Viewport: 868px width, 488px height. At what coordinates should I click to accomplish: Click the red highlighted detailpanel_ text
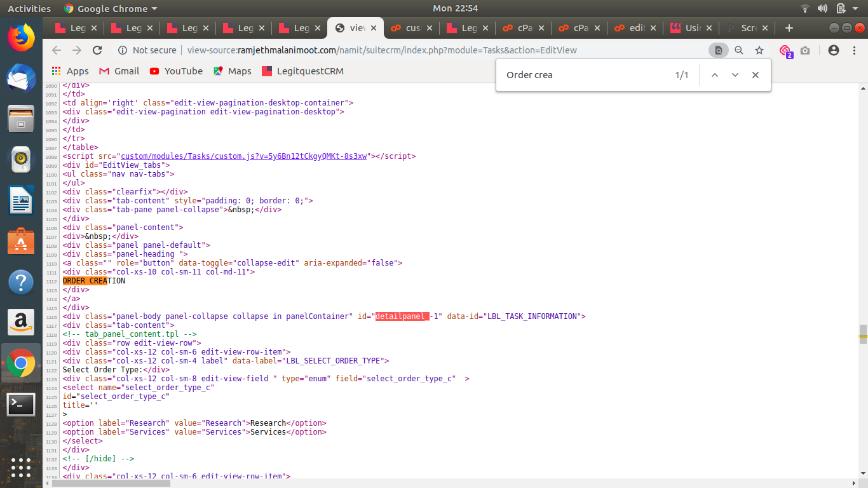[x=402, y=316]
